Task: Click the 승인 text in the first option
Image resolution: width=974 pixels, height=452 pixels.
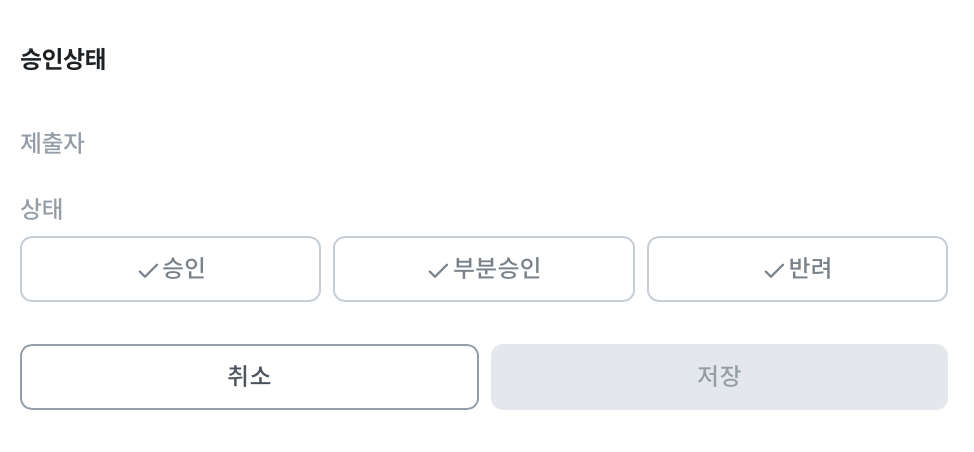Action: coord(184,268)
